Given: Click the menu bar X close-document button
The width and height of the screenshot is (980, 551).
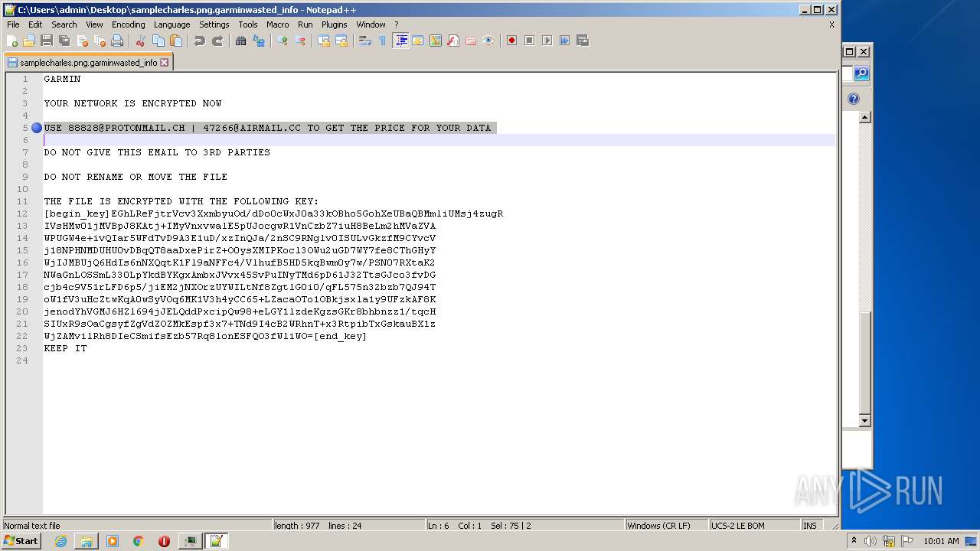Looking at the screenshot, I should [831, 24].
